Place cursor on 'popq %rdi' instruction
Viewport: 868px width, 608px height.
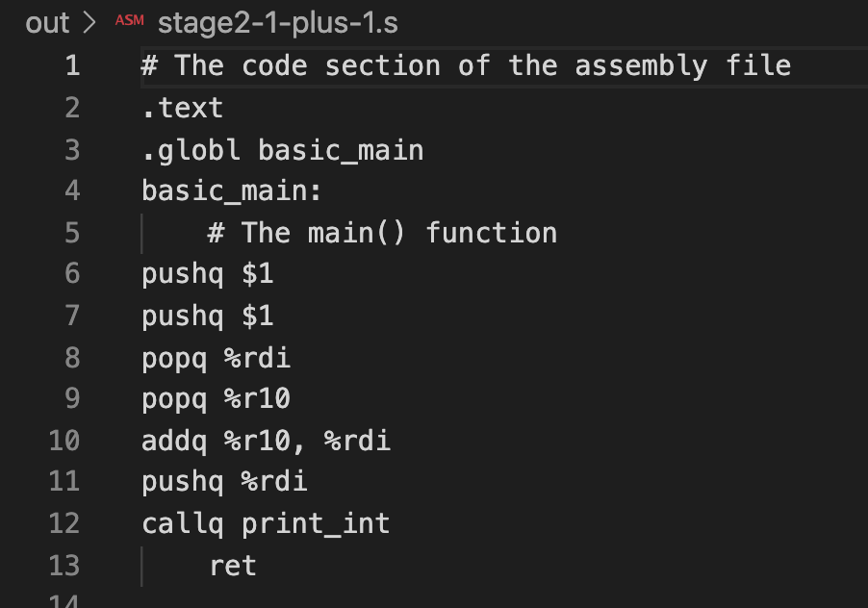point(216,358)
